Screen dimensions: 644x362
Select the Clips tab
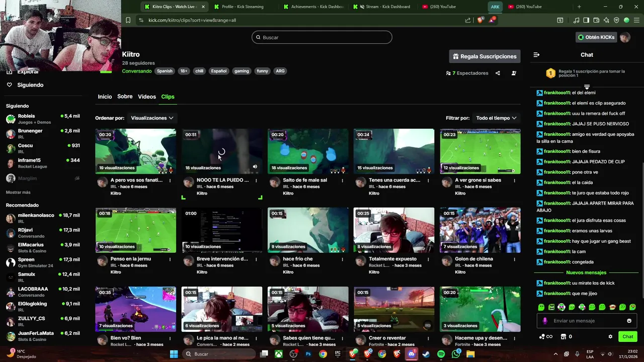coord(168,97)
